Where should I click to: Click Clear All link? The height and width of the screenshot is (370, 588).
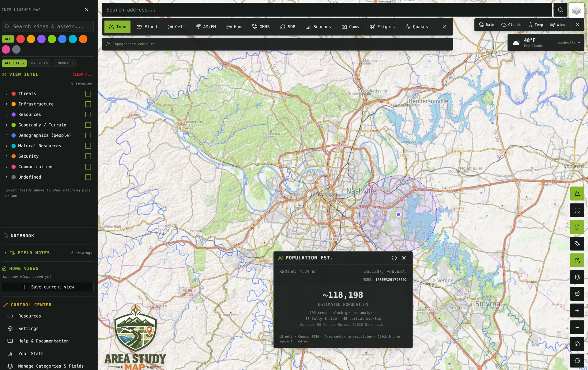[x=82, y=74]
